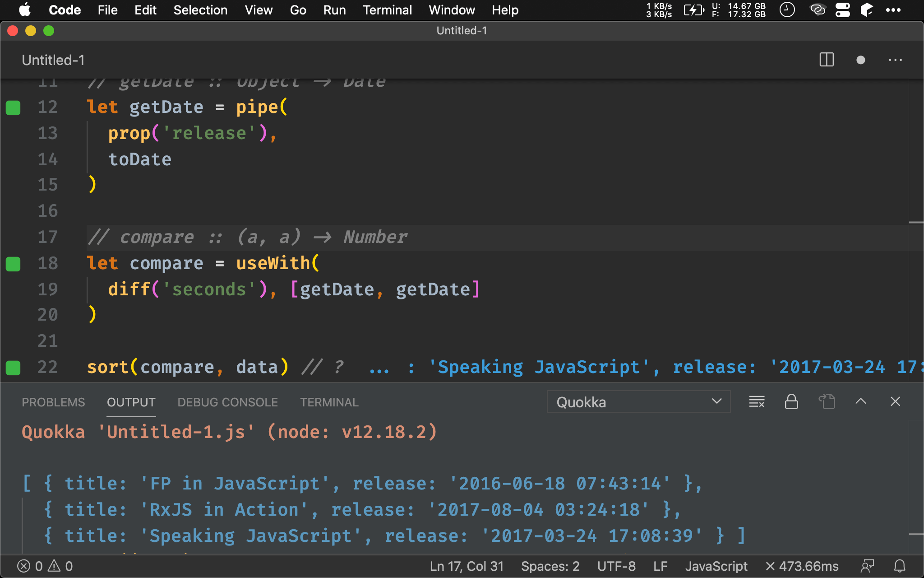Maximize the panel with the chevron up

pos(861,401)
